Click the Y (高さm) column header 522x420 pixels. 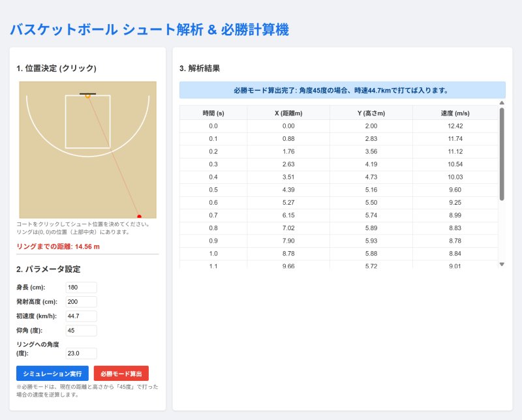tap(371, 113)
